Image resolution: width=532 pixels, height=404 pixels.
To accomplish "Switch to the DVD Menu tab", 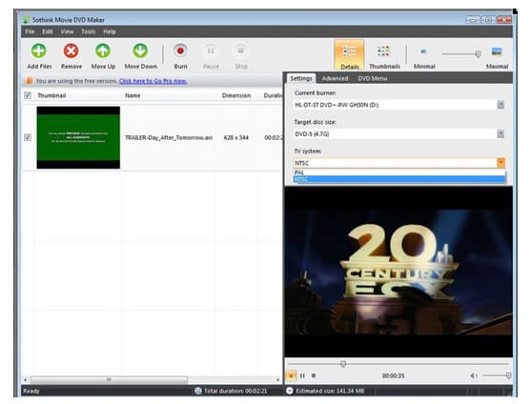I will pos(373,78).
